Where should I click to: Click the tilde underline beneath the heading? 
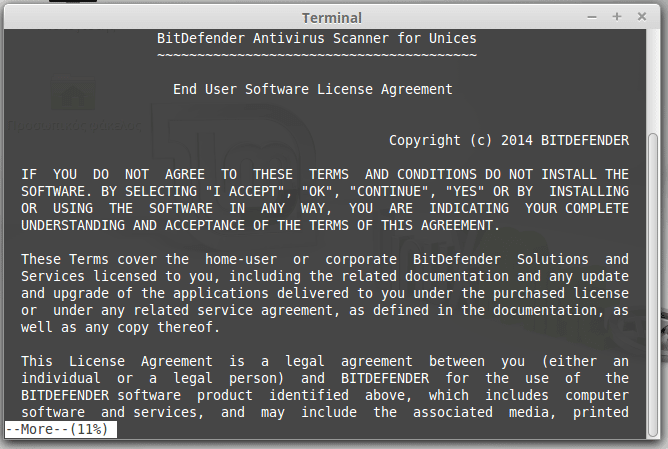(317, 55)
